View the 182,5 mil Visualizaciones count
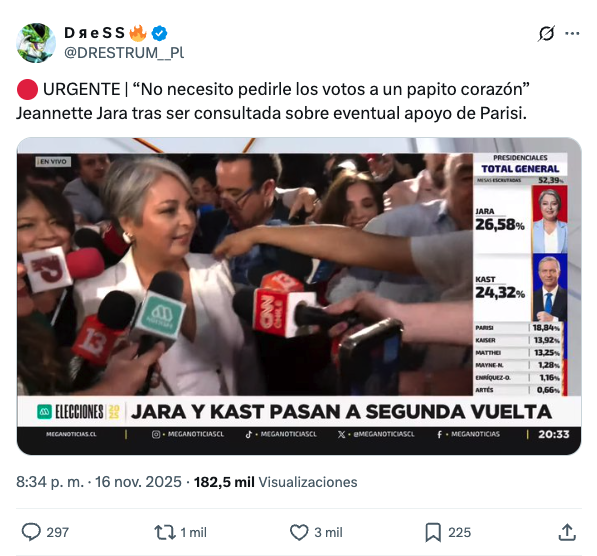The height and width of the screenshot is (556, 597). coord(276,482)
